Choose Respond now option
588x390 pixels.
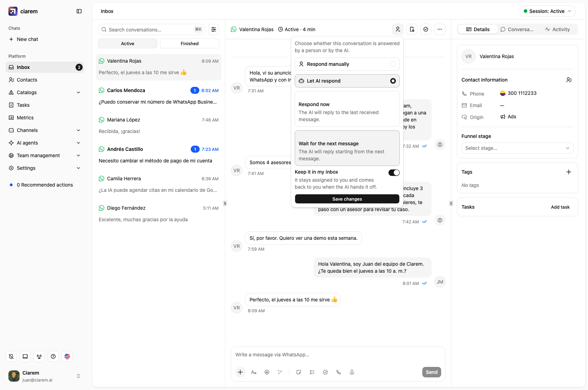(347, 109)
